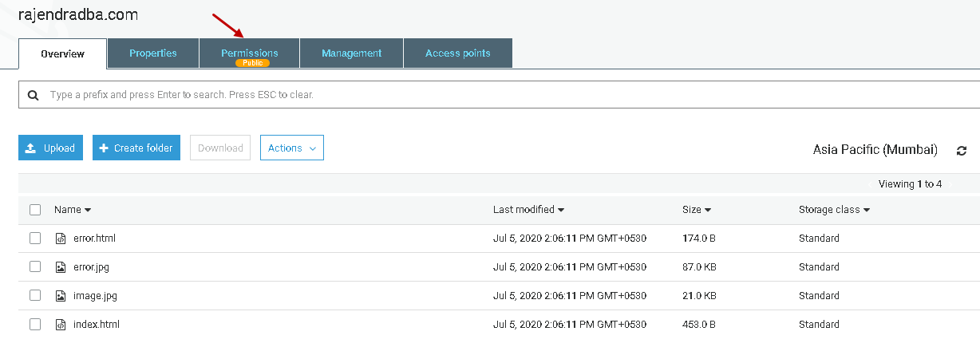
Task: Tick the checkbox next to index.html
Action: [35, 325]
